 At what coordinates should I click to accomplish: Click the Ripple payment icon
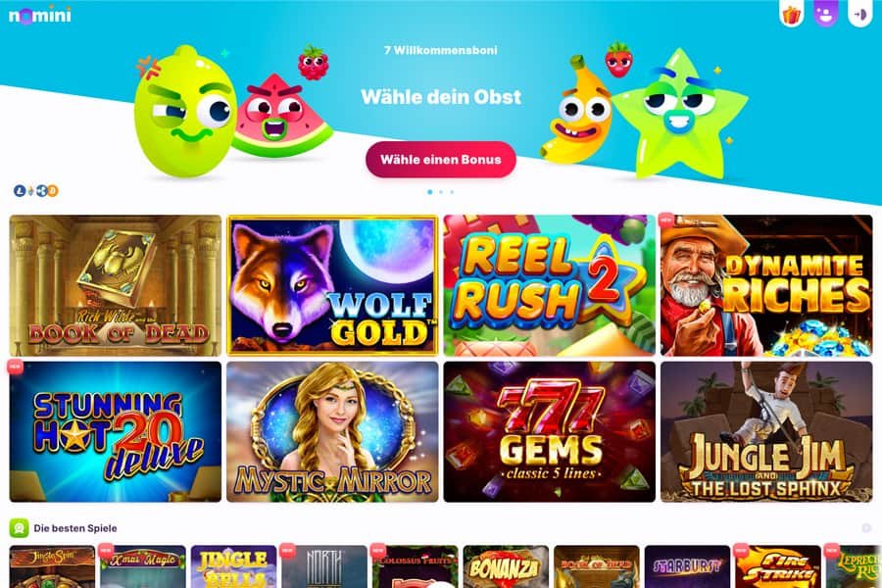coord(41,191)
